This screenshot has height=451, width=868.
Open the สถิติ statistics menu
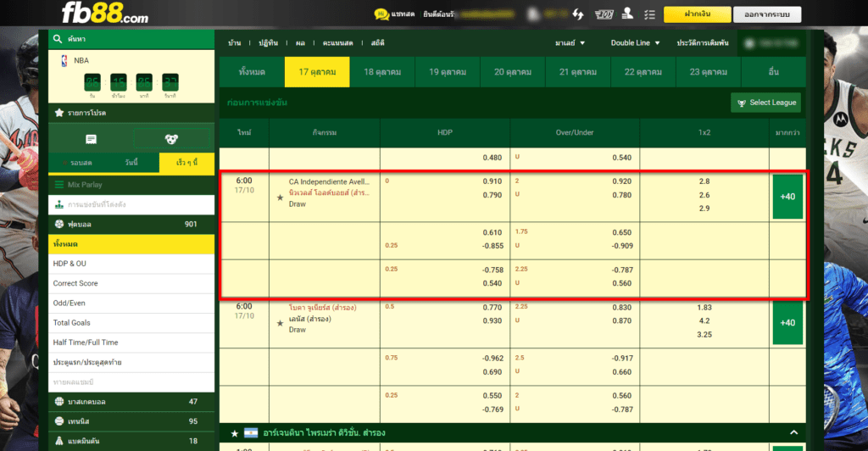(x=377, y=42)
